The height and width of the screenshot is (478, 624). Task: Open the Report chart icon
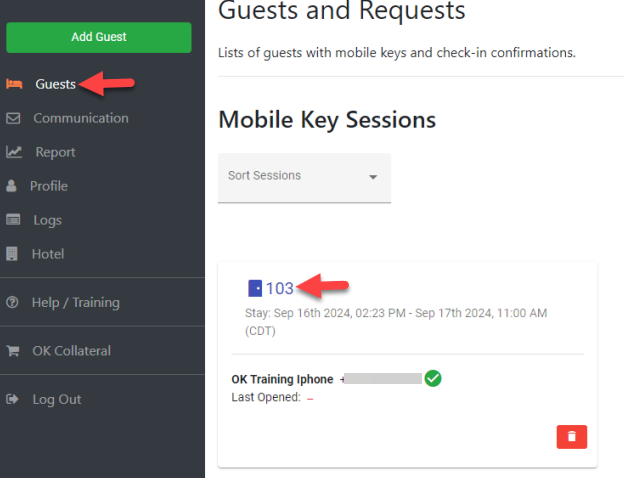coord(14,152)
